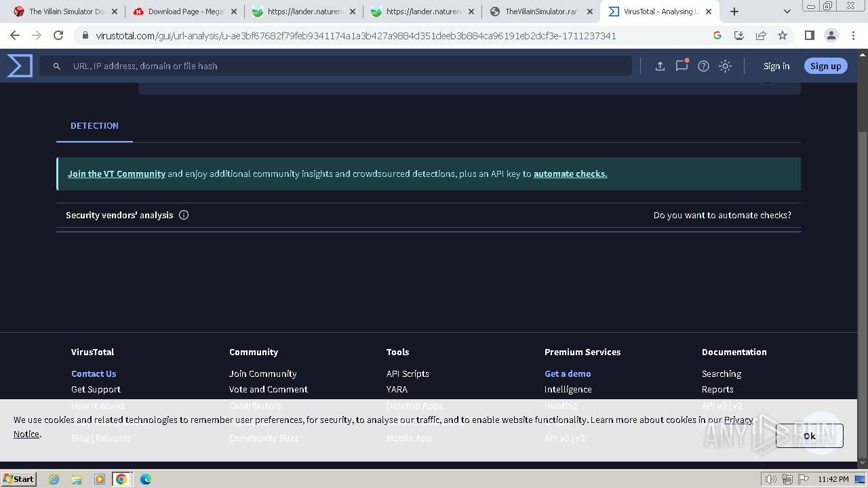Open API Scripts footer link

tap(408, 373)
